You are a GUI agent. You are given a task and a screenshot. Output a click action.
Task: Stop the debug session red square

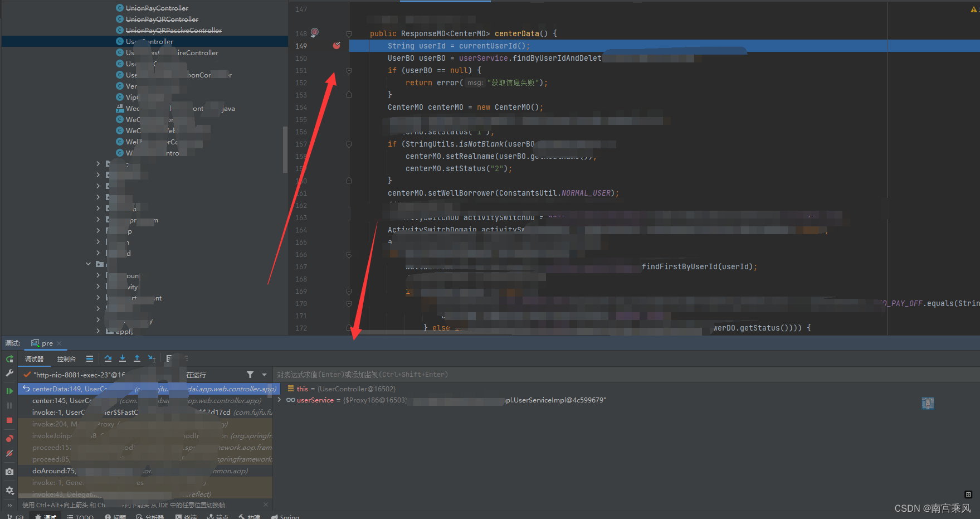[9, 420]
